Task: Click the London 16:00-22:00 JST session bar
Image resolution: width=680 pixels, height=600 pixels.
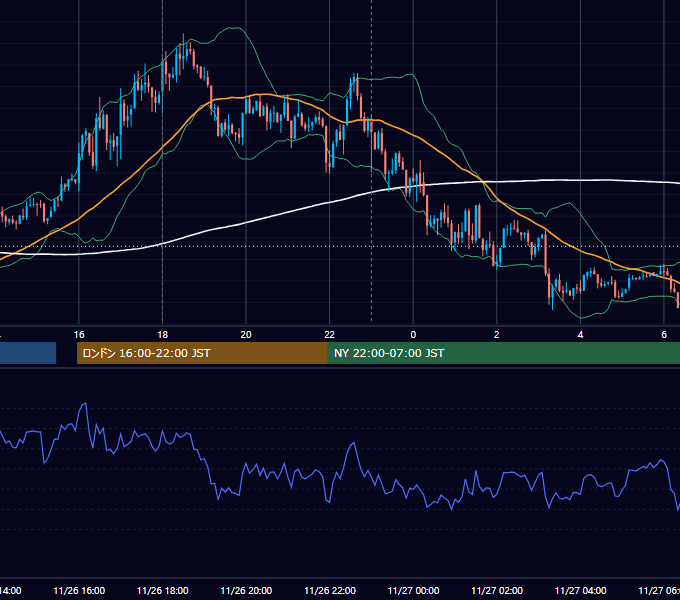Action: point(202,353)
